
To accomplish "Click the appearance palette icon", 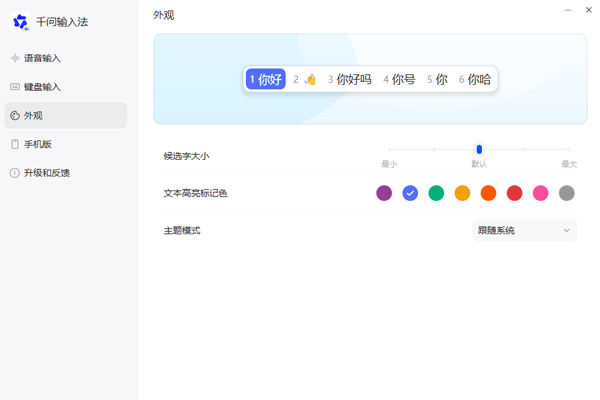I will (x=15, y=116).
